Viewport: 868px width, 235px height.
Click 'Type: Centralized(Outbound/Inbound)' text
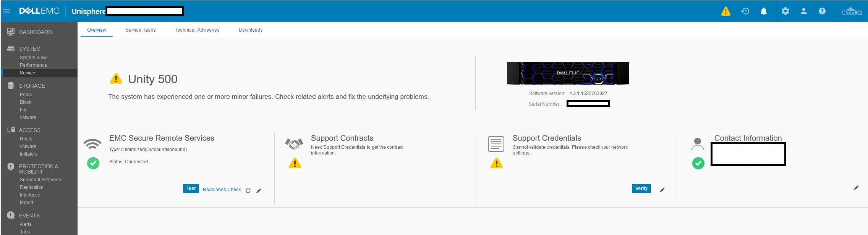[148, 150]
